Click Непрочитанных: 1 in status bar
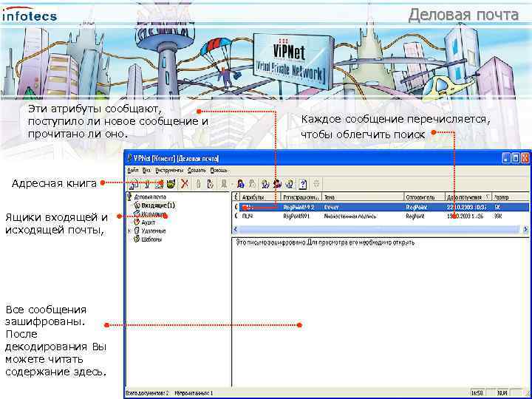Screen dimensions: 532x399 [194, 393]
